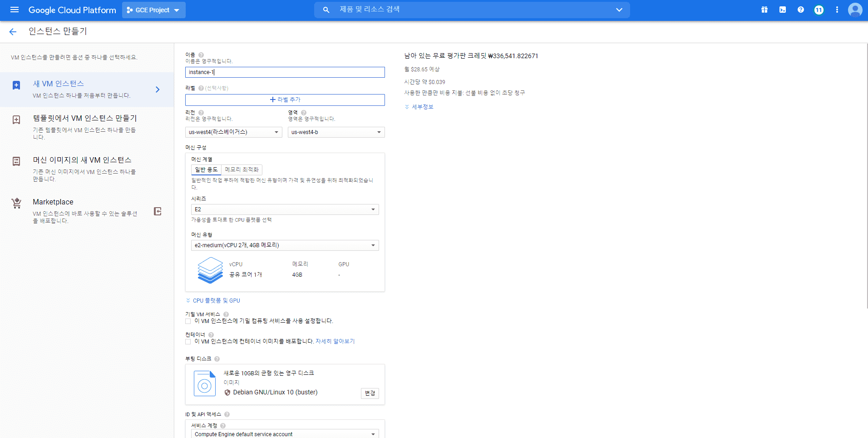Select the Marketplace option
This screenshot has width=868, height=438.
(87, 211)
